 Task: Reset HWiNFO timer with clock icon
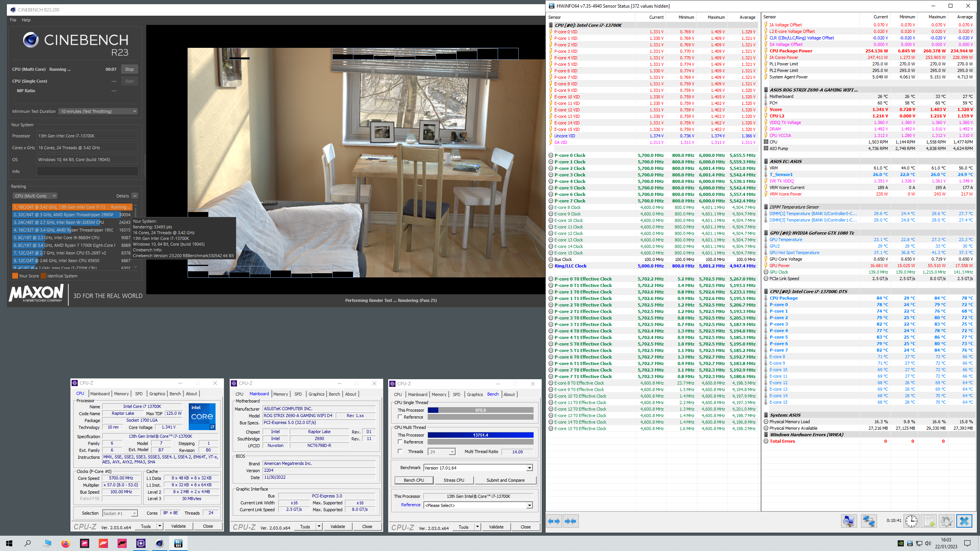(911, 521)
